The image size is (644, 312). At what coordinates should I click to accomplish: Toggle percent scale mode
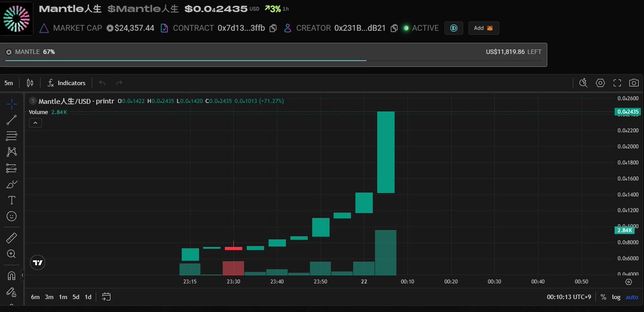point(603,297)
